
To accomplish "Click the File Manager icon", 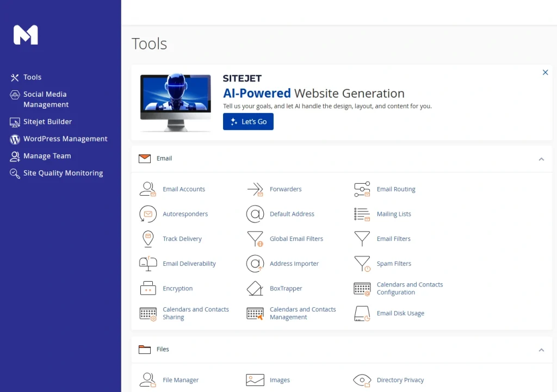I will point(148,380).
